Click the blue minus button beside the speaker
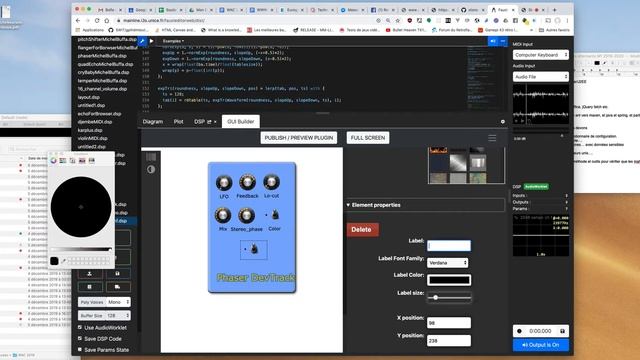Viewport: 640px width, 360px height. click(503, 41)
